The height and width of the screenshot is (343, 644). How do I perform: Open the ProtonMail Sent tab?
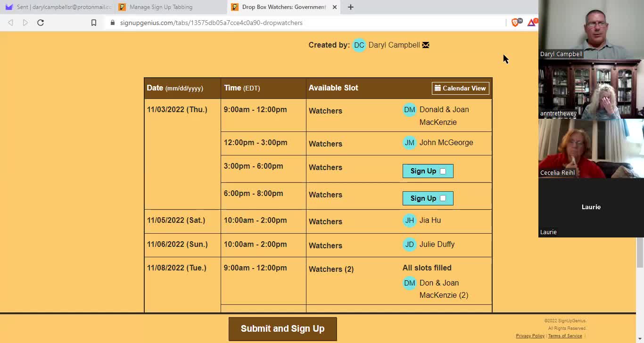(x=57, y=7)
